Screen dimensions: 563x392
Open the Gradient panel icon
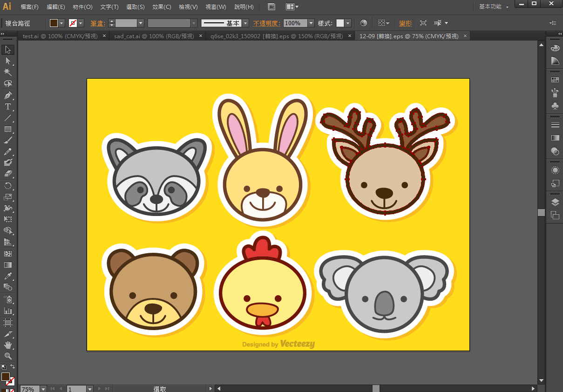555,138
